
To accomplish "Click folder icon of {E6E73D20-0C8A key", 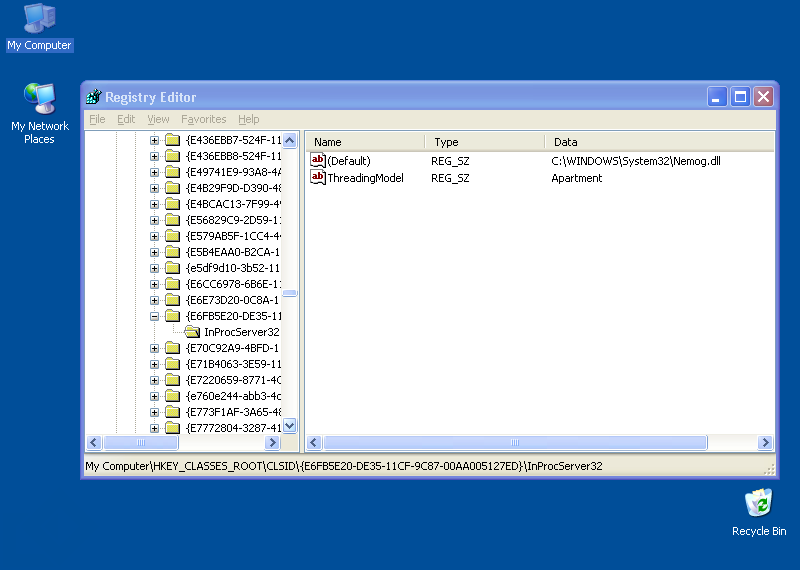I will tap(173, 300).
